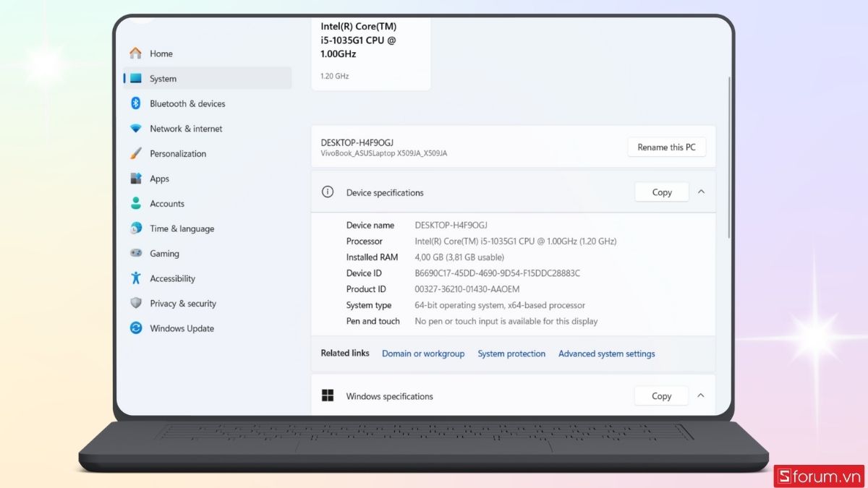The height and width of the screenshot is (488, 868).
Task: Click the Apps icon in sidebar
Action: 135,179
